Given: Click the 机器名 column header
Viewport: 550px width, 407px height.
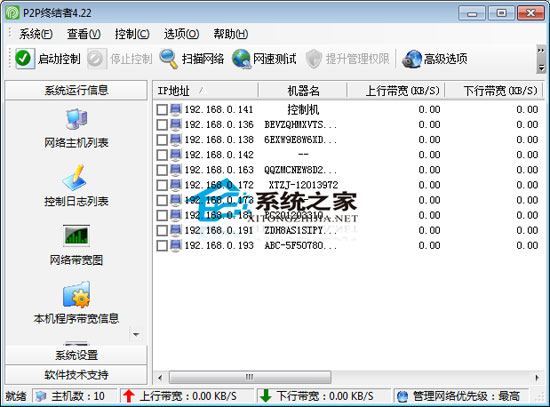Looking at the screenshot, I should [x=303, y=91].
